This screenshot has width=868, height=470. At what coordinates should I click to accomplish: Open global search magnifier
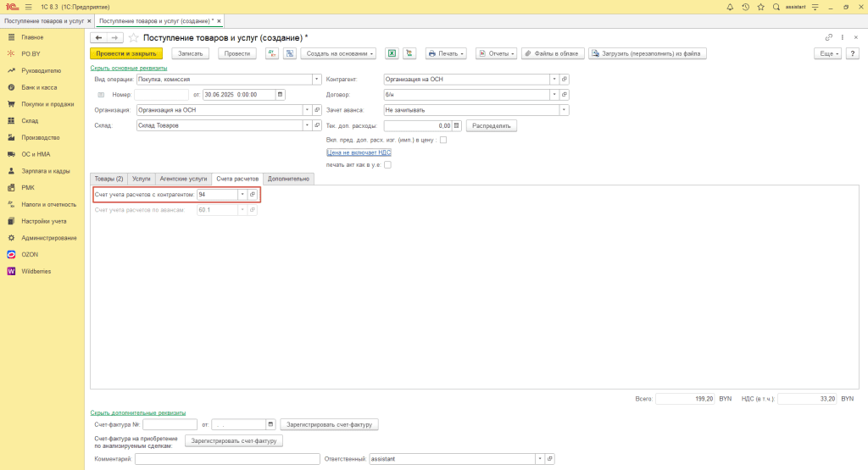tap(776, 7)
